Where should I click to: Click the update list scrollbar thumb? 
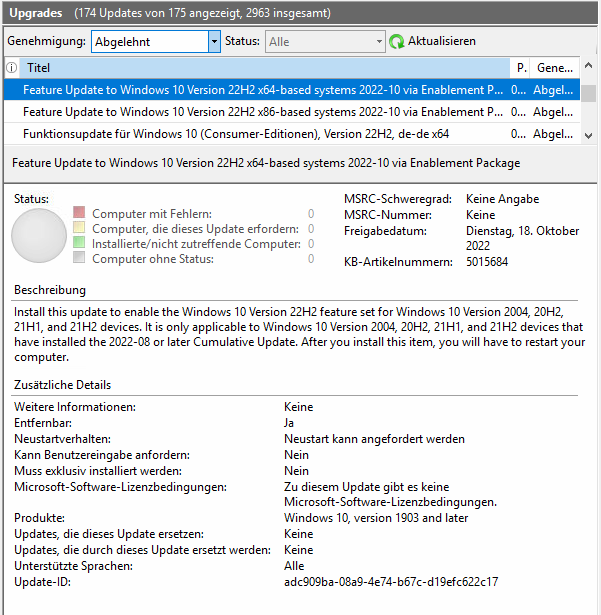(588, 93)
